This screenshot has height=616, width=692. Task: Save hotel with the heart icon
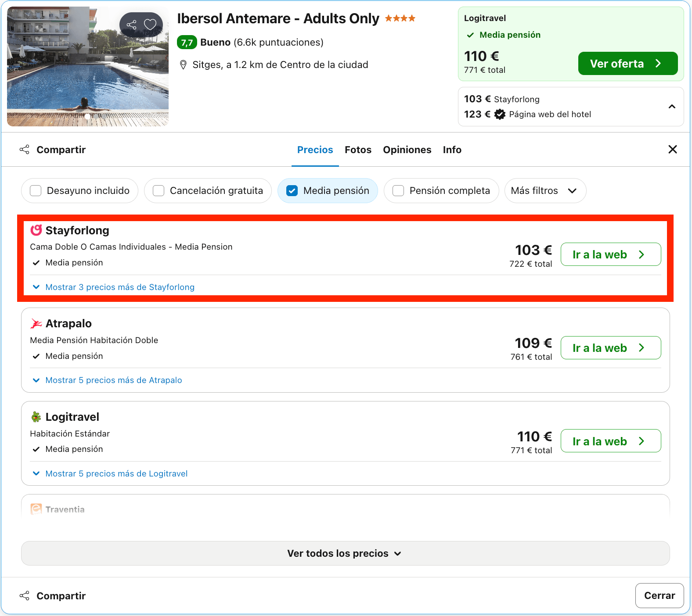150,25
